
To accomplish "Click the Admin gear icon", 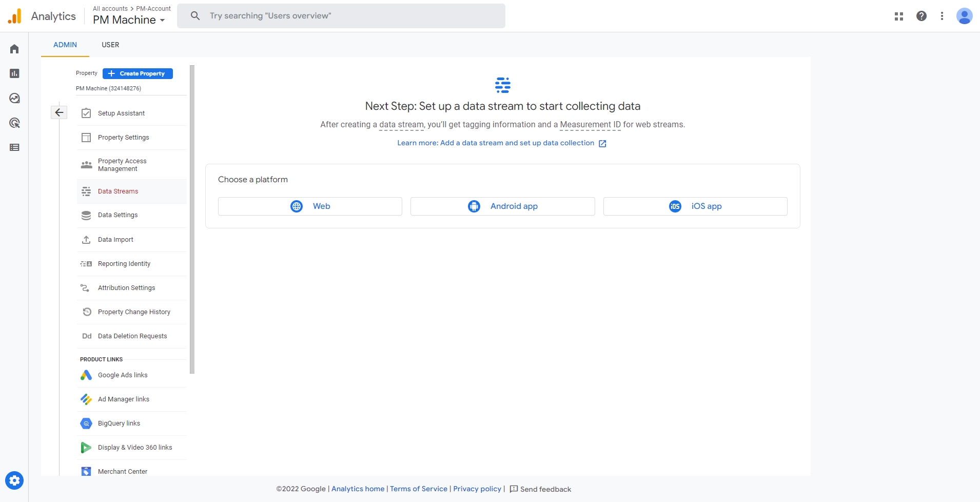I will [x=14, y=480].
